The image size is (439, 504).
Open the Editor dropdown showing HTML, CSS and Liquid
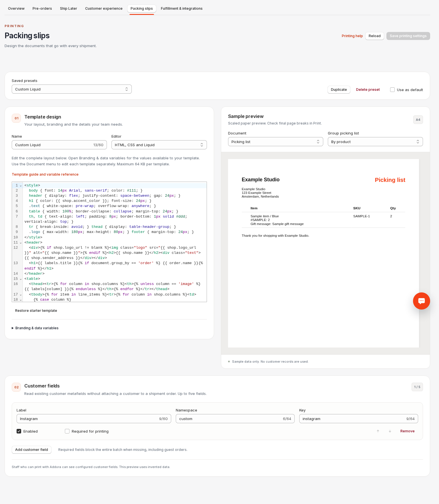click(159, 145)
